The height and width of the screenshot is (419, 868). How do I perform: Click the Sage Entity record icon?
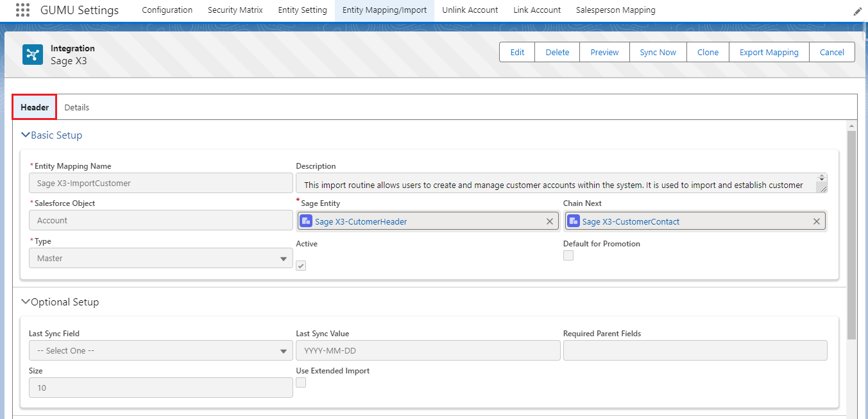307,221
